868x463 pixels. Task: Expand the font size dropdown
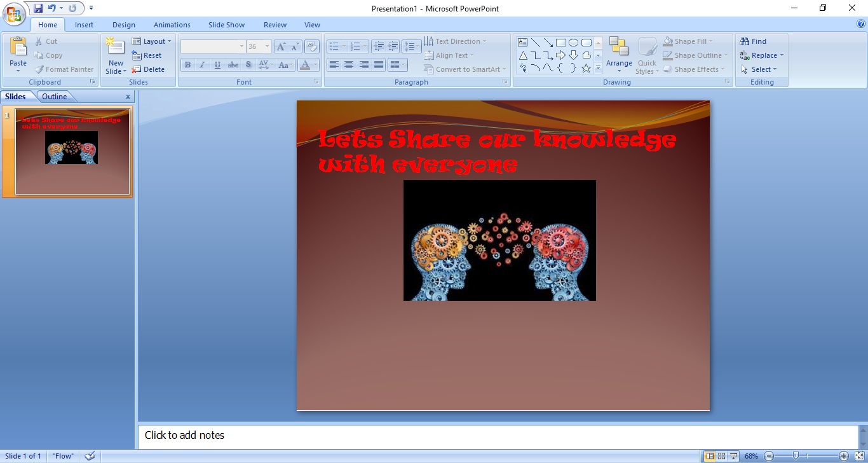[x=267, y=46]
